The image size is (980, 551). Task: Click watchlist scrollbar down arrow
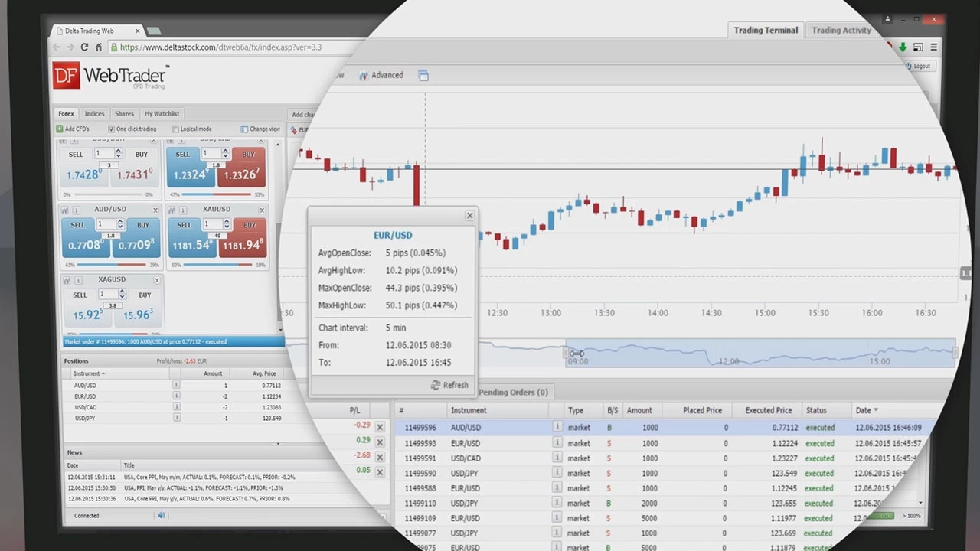point(279,330)
